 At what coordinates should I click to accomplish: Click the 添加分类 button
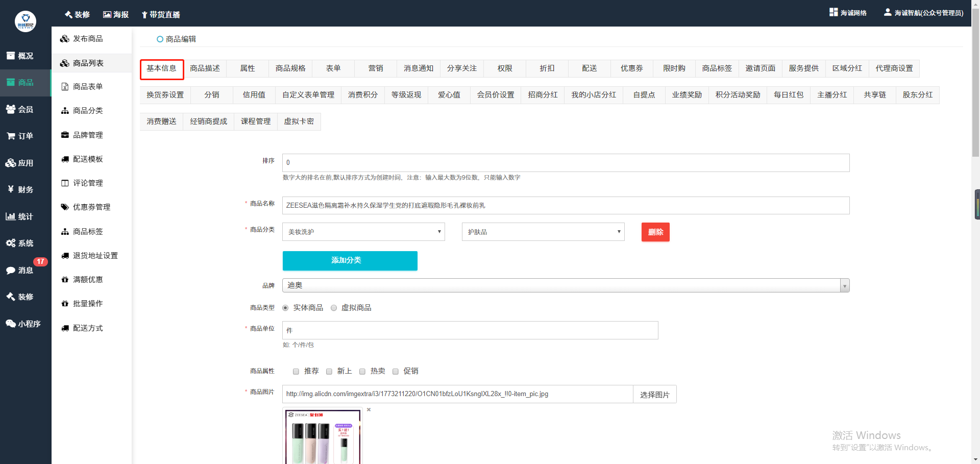tap(350, 260)
